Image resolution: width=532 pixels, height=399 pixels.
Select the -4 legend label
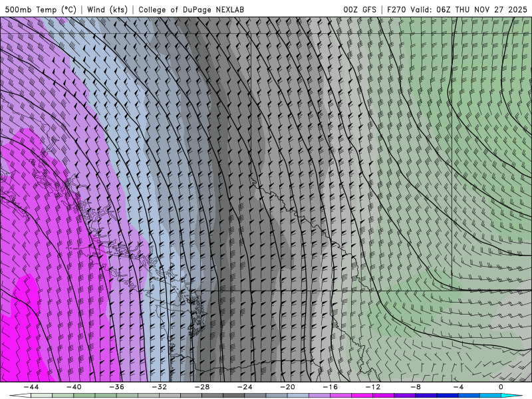[459, 387]
